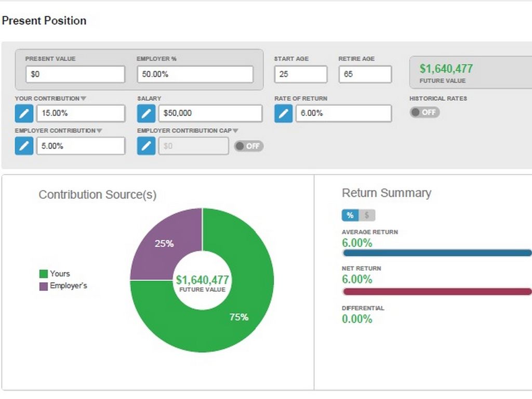Click the purple Employer's legend swatch
The width and height of the screenshot is (532, 399).
point(44,286)
